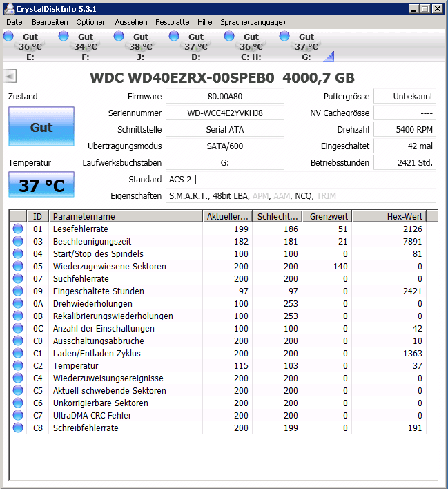
Task: Click the disk title WDC WD40EZRX-00SPEB0
Action: [182, 77]
